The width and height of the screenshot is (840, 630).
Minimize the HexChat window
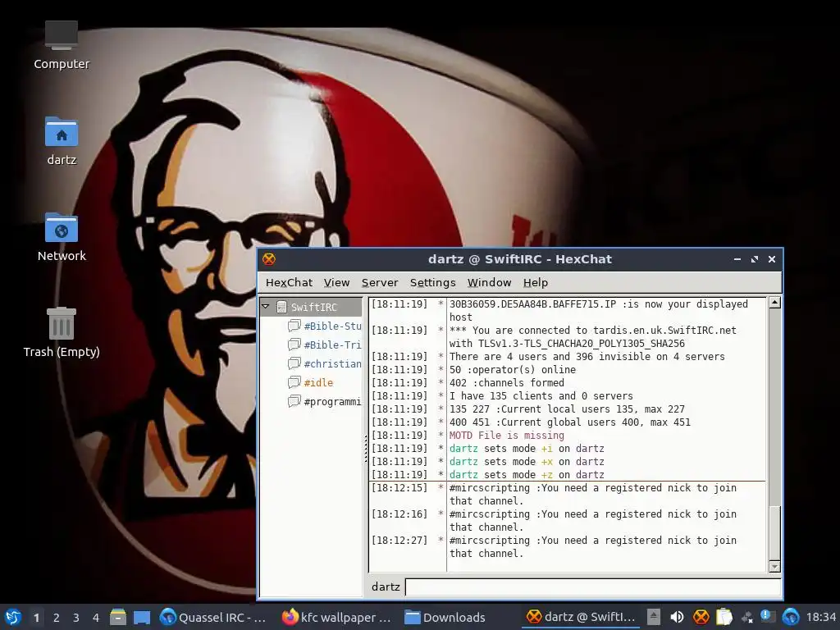tap(737, 259)
